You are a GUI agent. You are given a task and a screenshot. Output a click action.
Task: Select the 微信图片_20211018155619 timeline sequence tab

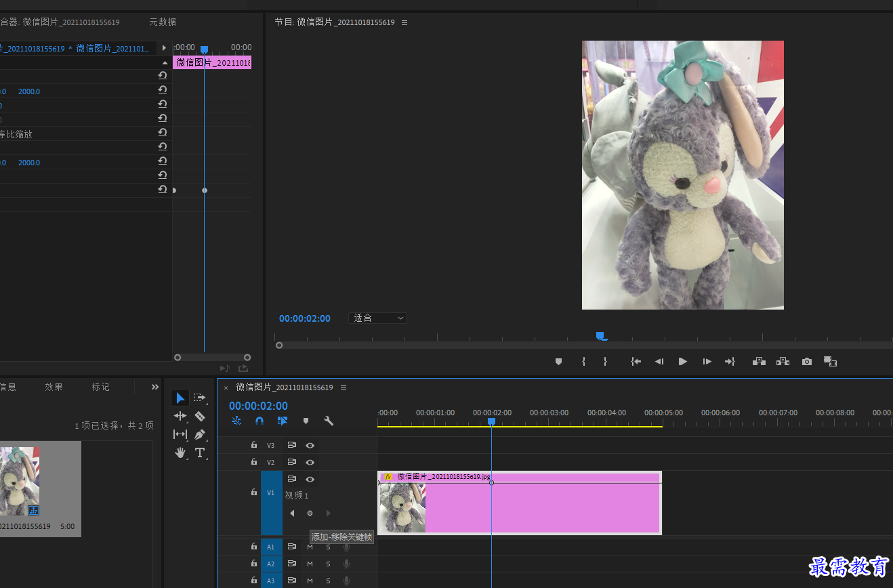pos(285,387)
